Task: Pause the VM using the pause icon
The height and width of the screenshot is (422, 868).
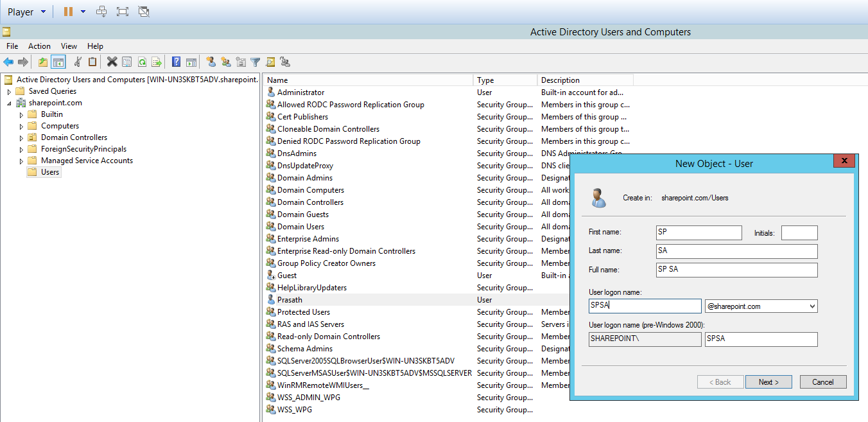Action: pos(68,12)
